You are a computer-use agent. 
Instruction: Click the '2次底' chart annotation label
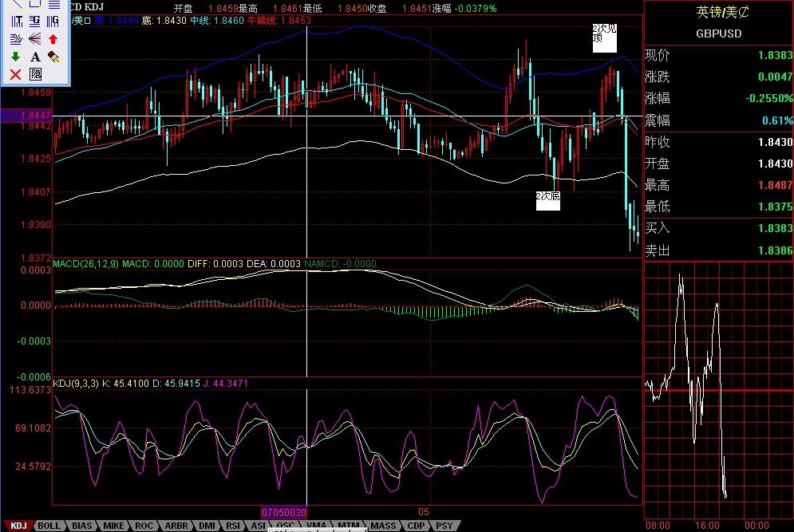click(547, 200)
